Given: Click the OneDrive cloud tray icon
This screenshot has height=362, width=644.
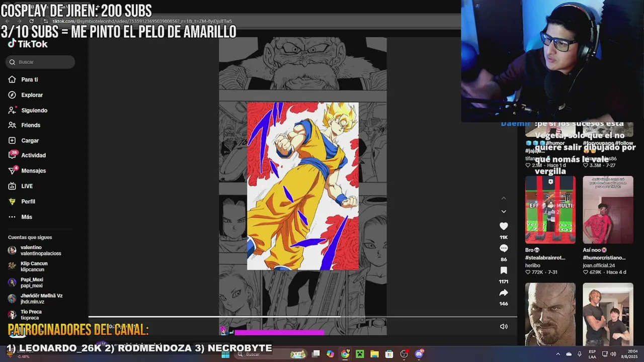Looking at the screenshot, I should [x=569, y=354].
